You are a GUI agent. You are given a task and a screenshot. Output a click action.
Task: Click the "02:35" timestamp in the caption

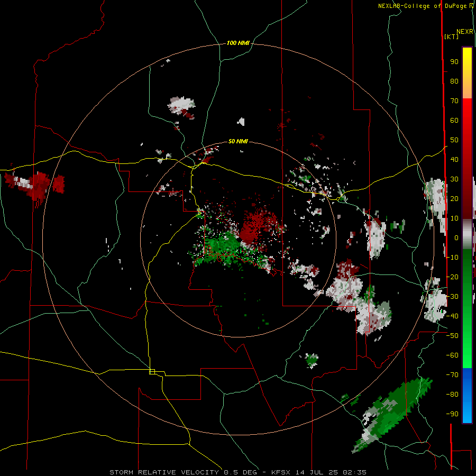(x=354, y=472)
